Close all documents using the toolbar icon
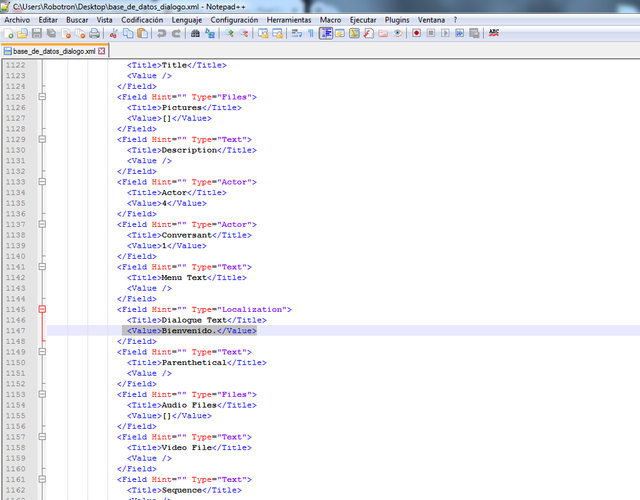The height and width of the screenshot is (500, 640). pos(80,33)
